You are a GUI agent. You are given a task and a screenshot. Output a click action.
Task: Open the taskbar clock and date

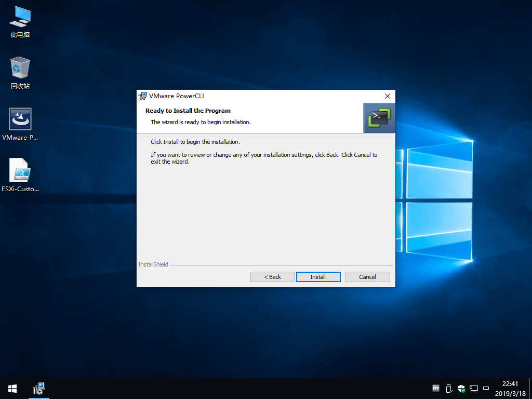click(x=510, y=389)
